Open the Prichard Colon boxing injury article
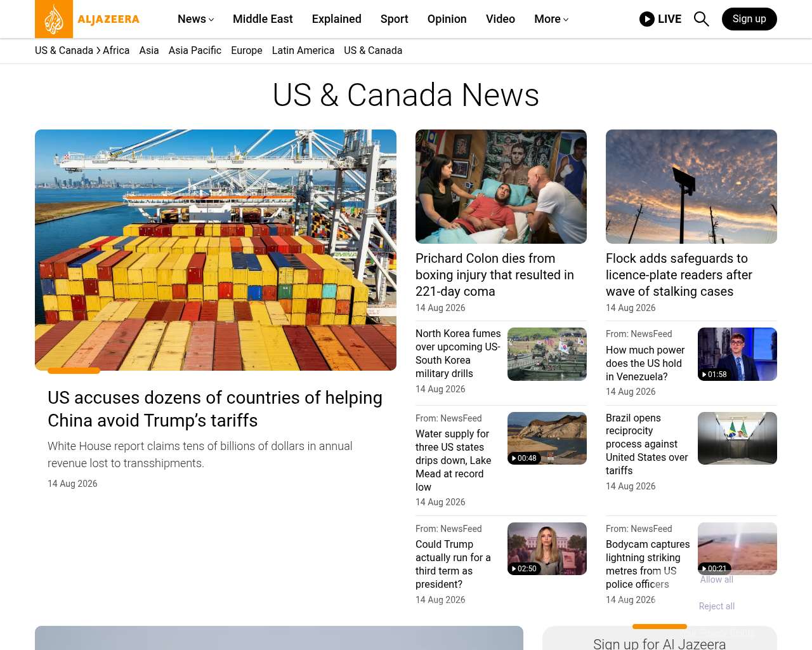Image resolution: width=812 pixels, height=650 pixels. [x=495, y=275]
